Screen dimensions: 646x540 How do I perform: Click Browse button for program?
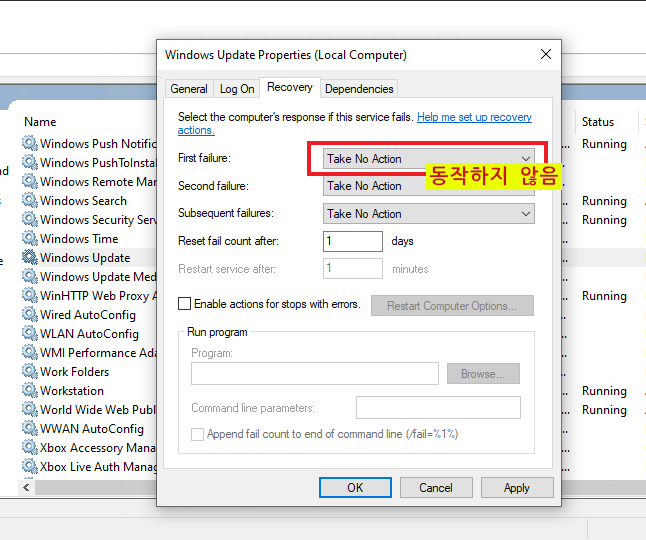pos(483,374)
